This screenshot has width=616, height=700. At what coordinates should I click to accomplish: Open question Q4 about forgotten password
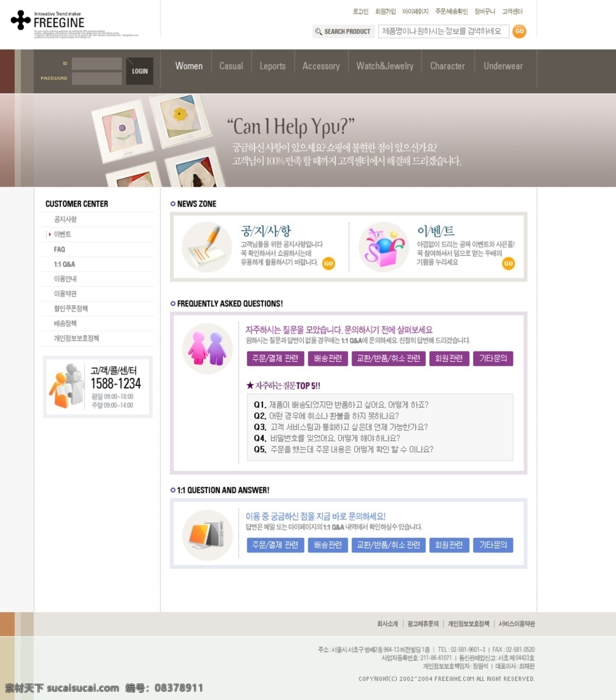point(326,438)
